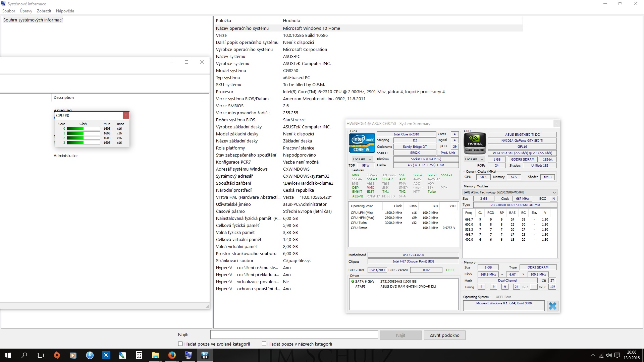This screenshot has height=362, width=644.
Task: Click Core 3 clock bar
Action: [83, 143]
